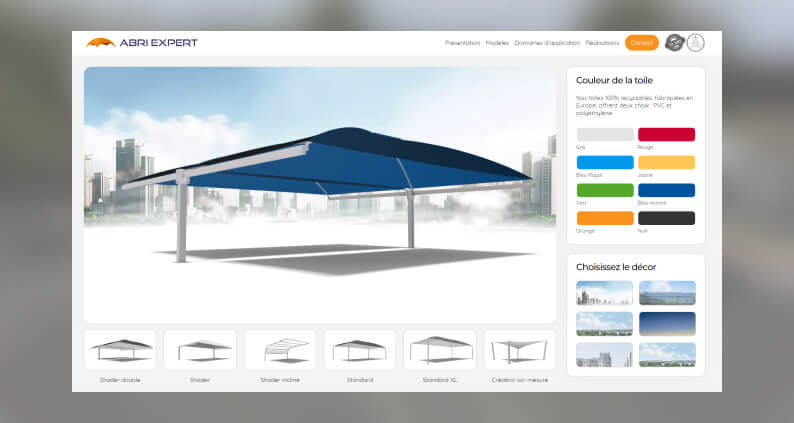
Task: Apply the Noir fabric color
Action: (x=666, y=218)
